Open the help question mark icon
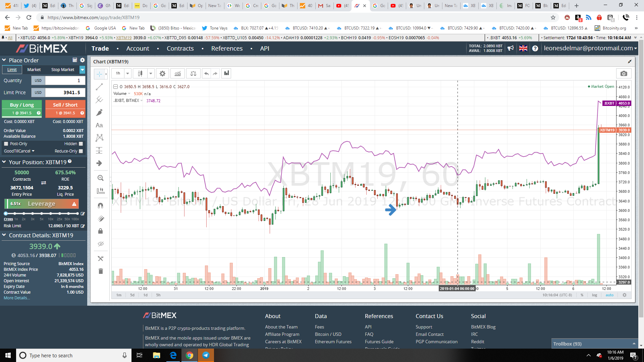The image size is (644, 362). 535,48
